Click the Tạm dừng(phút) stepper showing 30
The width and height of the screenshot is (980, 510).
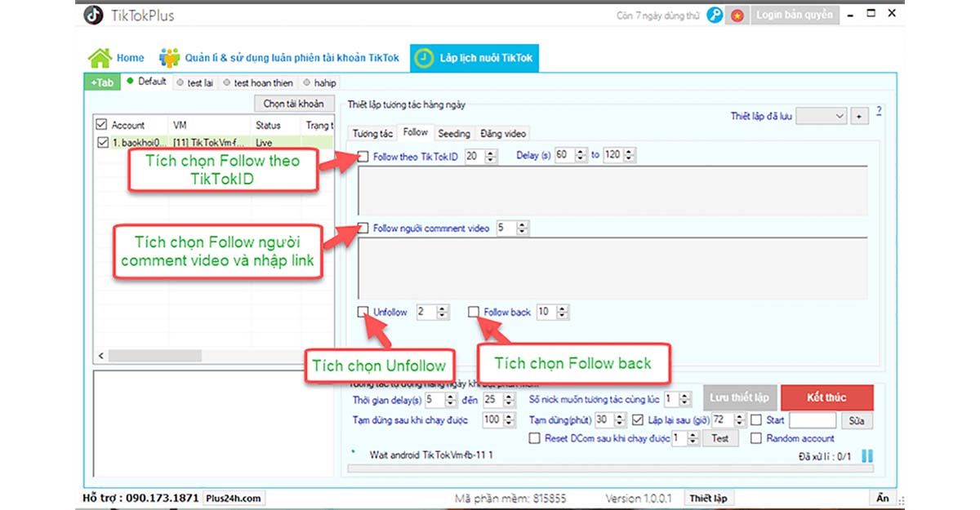tap(612, 421)
